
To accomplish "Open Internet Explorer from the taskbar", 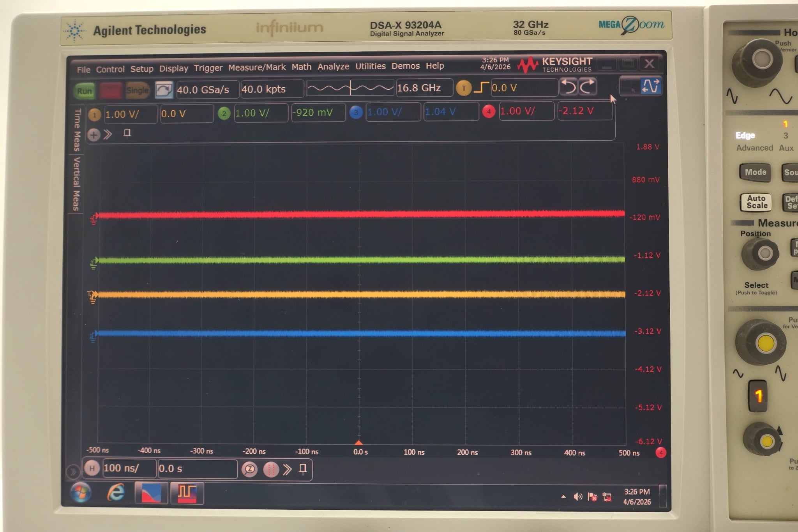I will (x=116, y=492).
